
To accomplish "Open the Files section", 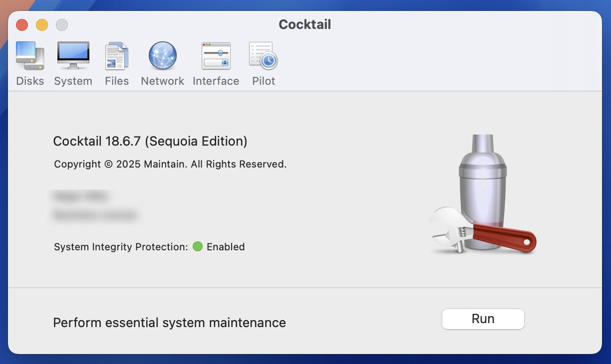I will tap(116, 62).
